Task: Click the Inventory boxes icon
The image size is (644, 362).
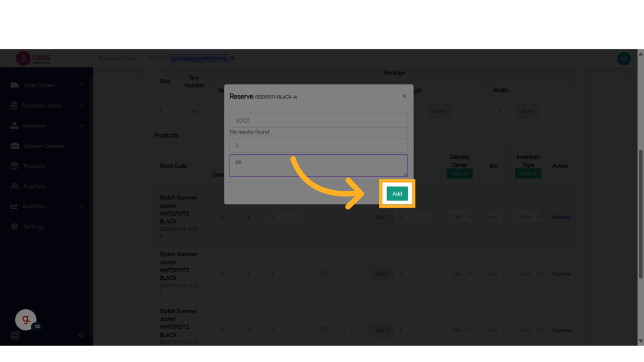Action: [14, 125]
